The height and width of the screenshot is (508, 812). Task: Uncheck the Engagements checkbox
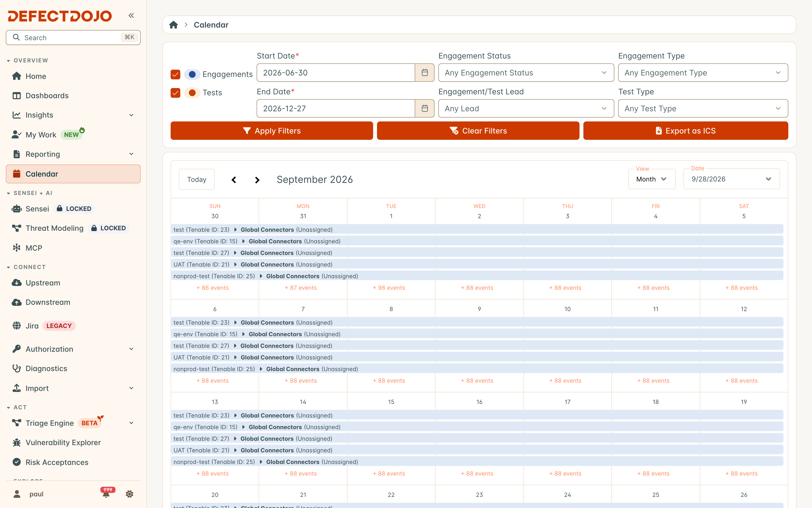click(x=175, y=74)
